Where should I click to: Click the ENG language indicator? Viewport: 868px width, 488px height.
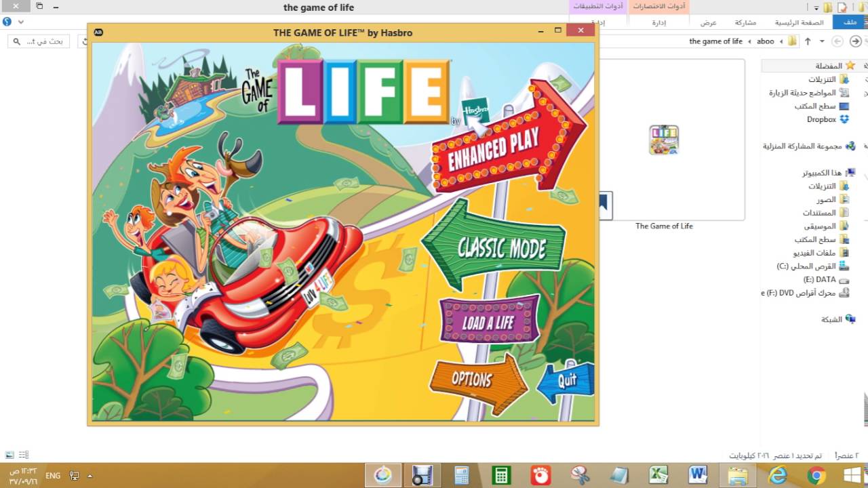coord(53,476)
